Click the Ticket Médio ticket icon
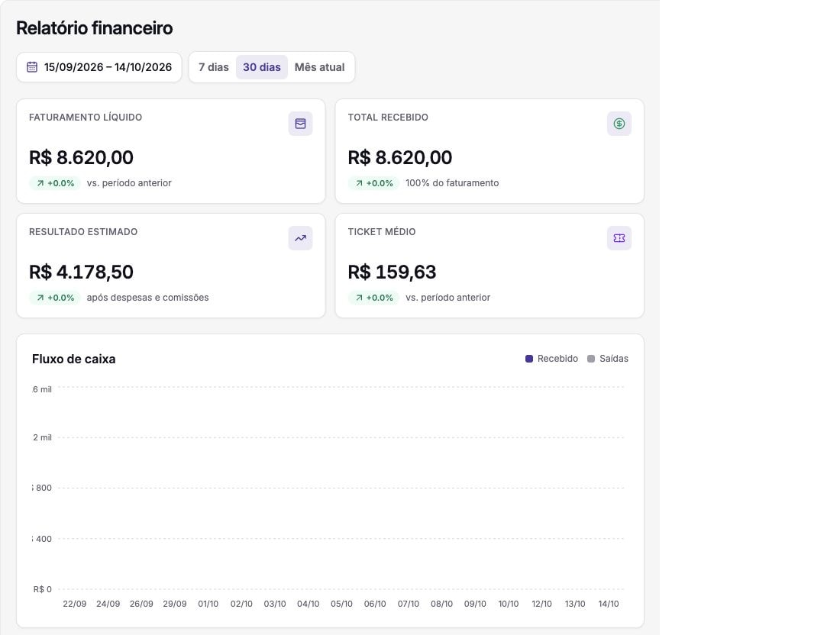 point(619,238)
